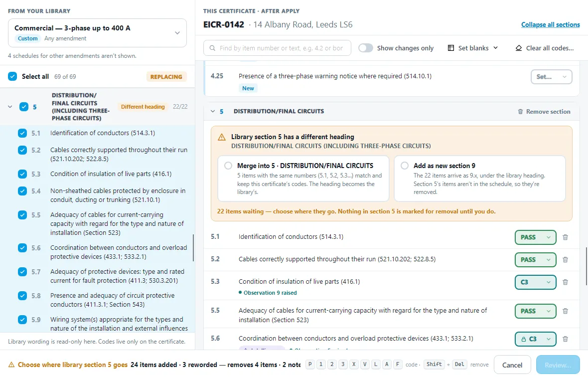The width and height of the screenshot is (588, 379).
Task: Uncheck the Select all checkbox
Action: click(12, 77)
